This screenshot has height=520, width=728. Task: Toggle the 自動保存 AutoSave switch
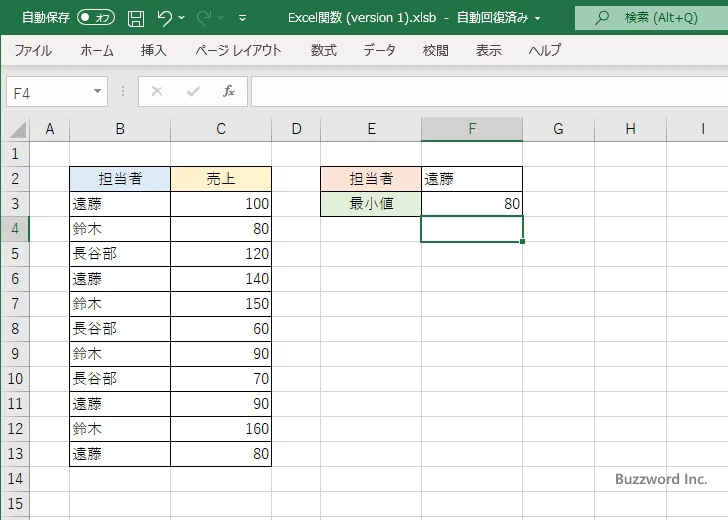[x=96, y=18]
